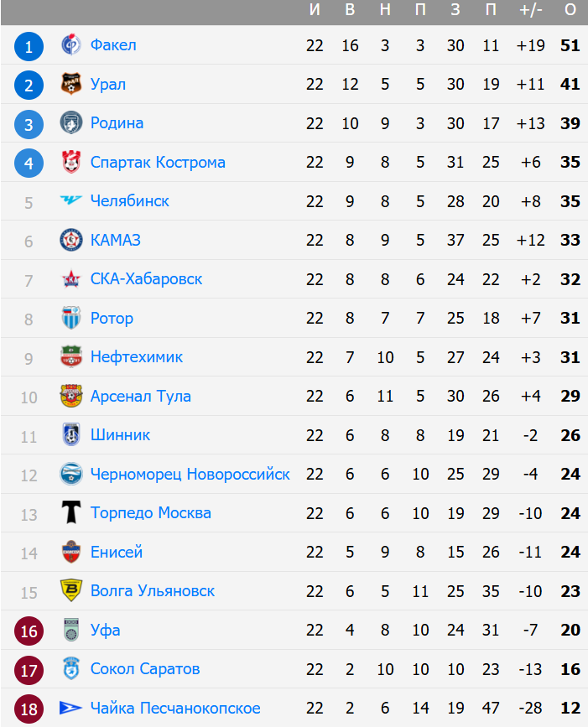
Task: Click the Арсенал Тула club emblem
Action: [x=71, y=396]
